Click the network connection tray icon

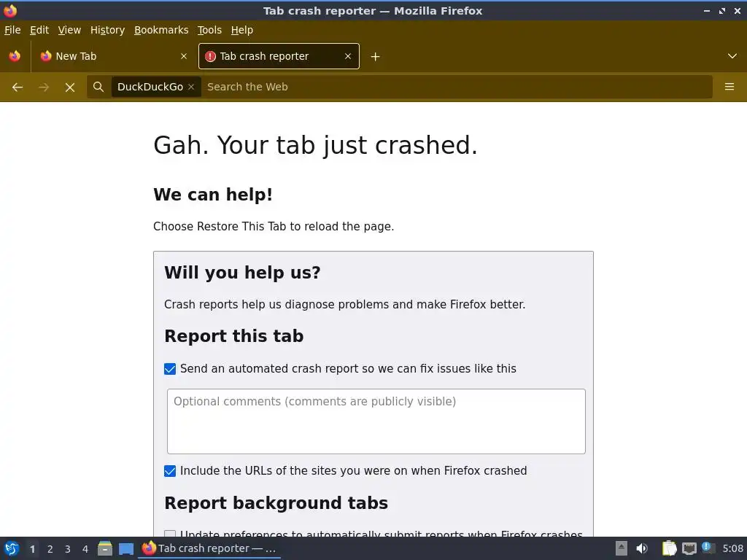pos(689,548)
